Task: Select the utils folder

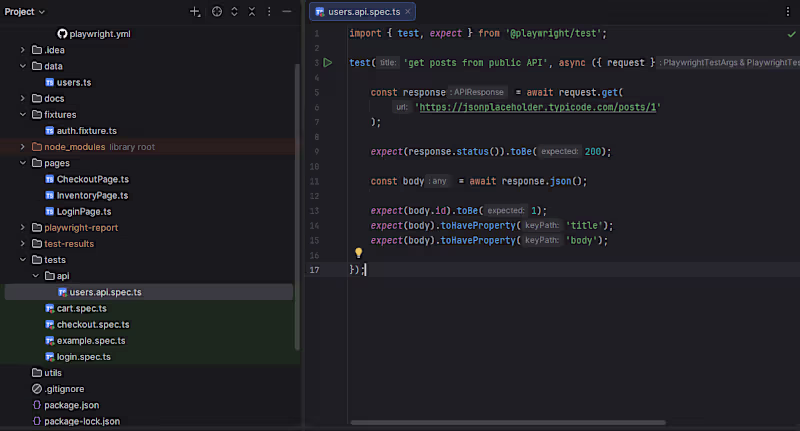Action: click(x=53, y=373)
